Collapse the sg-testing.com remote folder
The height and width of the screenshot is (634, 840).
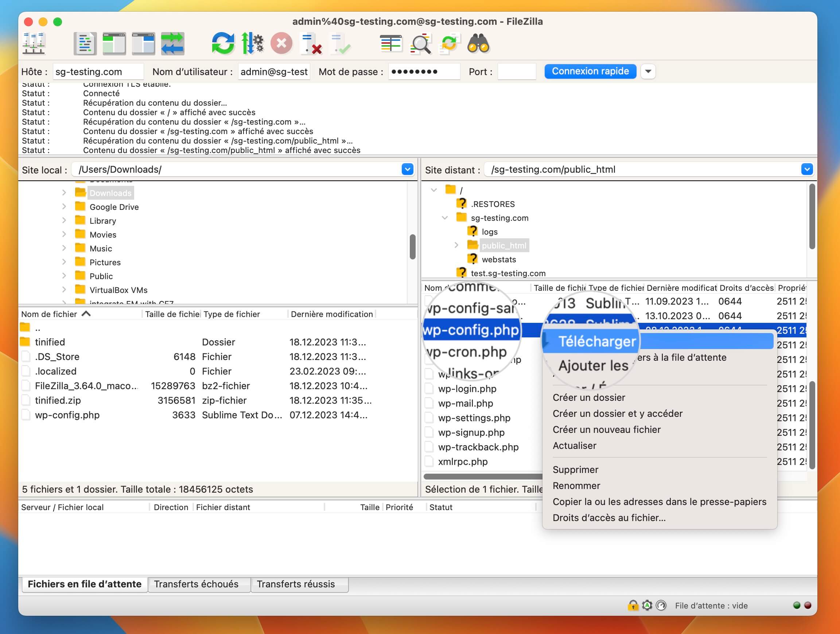point(445,218)
